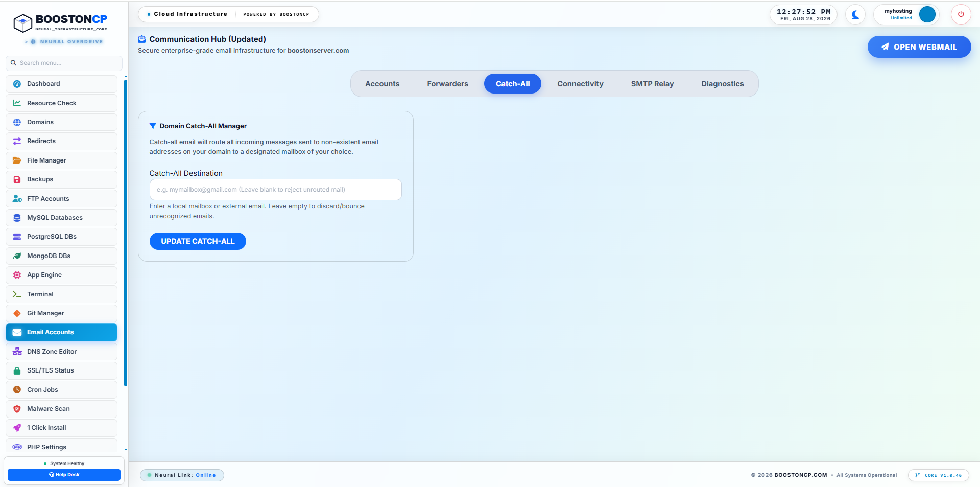Click the SSL/TLS Status lock icon
The height and width of the screenshot is (487, 980).
click(x=17, y=370)
